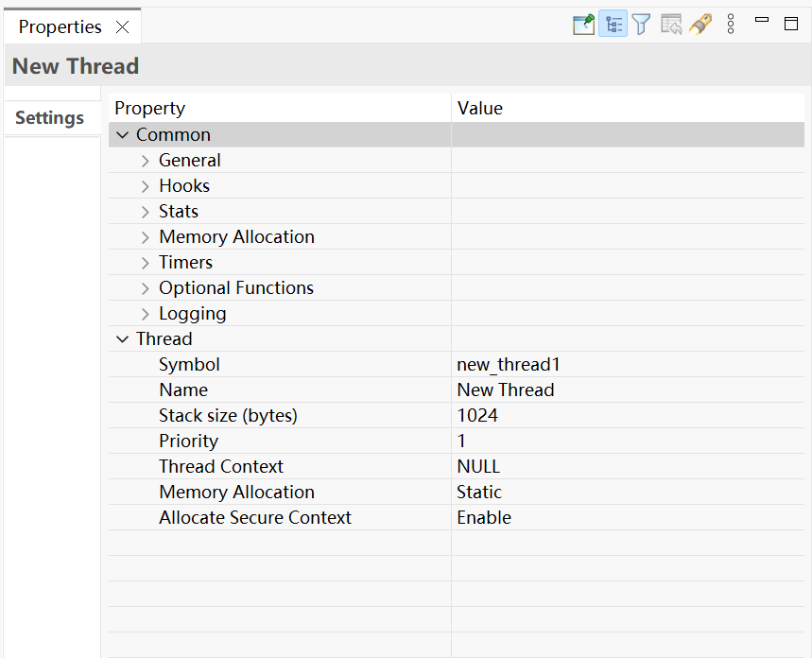Toggle Show Categories tree icon
Screen dimensions: 812x658
(x=613, y=25)
